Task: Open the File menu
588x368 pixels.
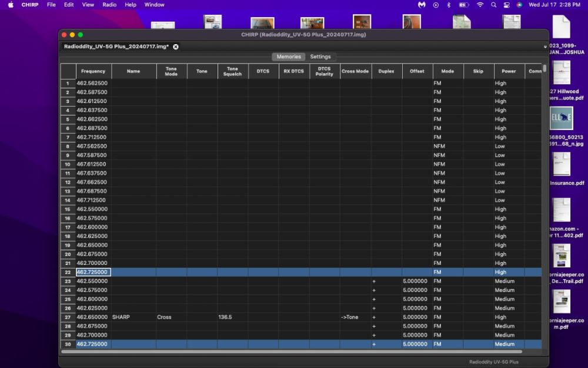Action: point(51,5)
